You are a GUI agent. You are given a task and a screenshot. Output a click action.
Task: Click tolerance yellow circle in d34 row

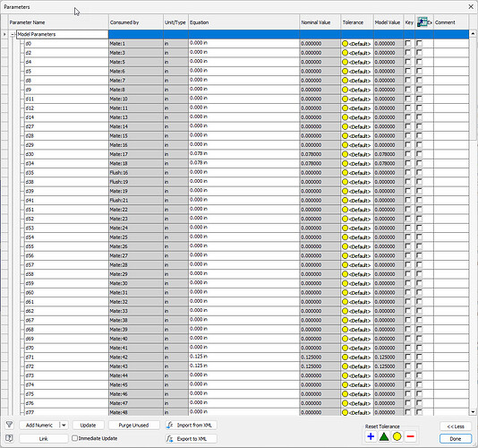coord(345,164)
